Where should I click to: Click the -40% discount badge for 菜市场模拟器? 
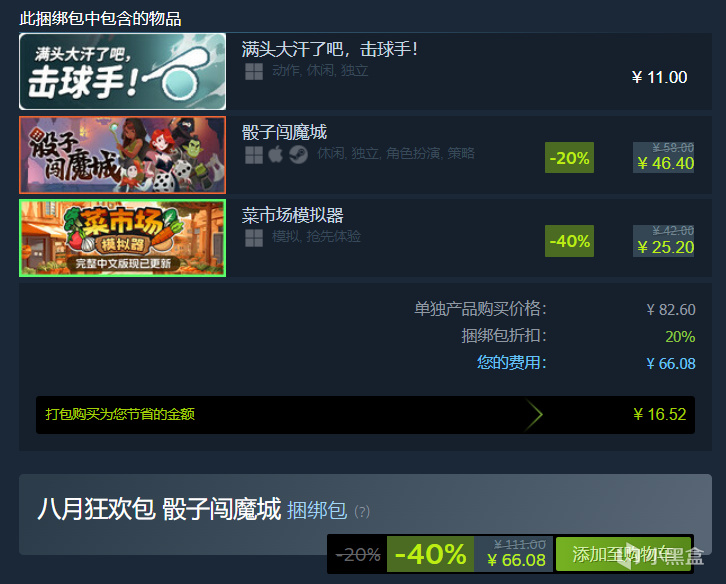(570, 241)
